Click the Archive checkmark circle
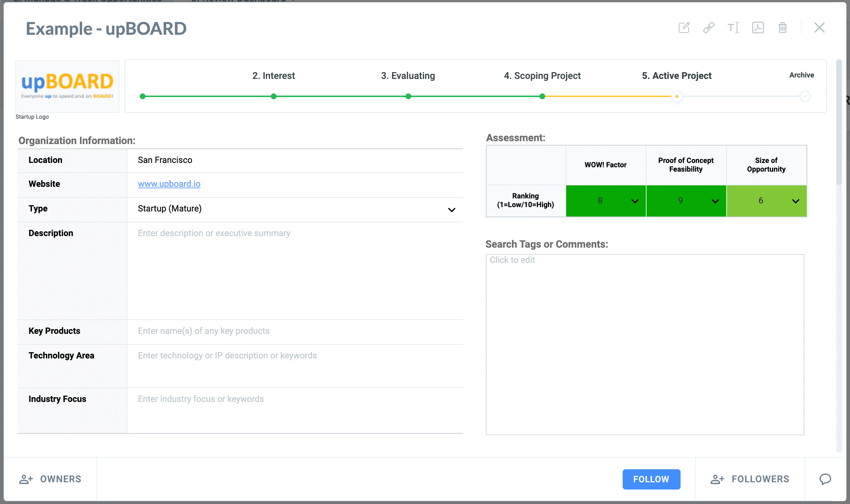 [805, 96]
